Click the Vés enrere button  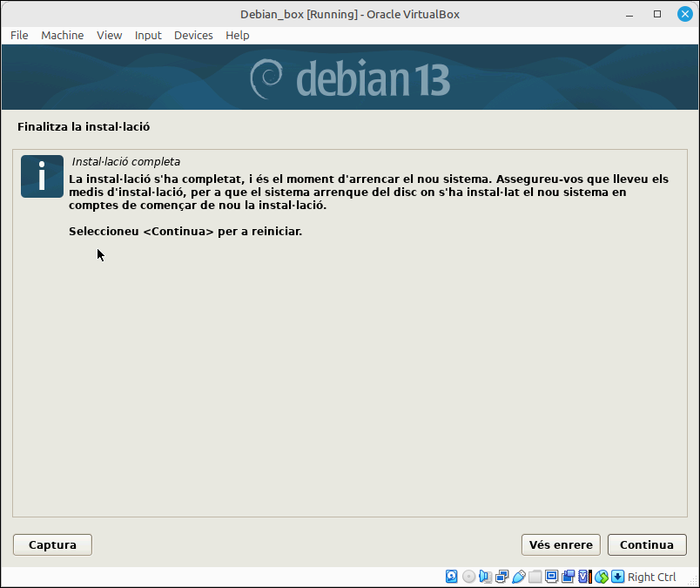point(561,544)
